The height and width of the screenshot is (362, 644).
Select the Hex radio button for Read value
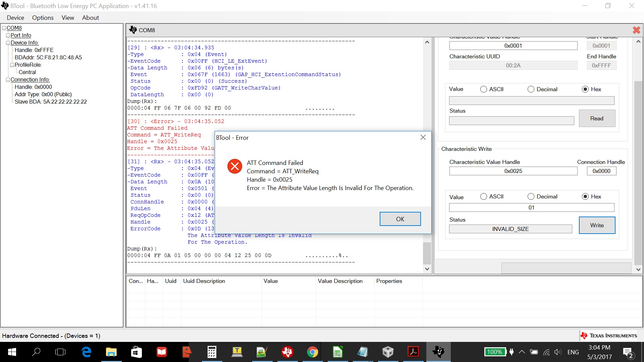[585, 89]
